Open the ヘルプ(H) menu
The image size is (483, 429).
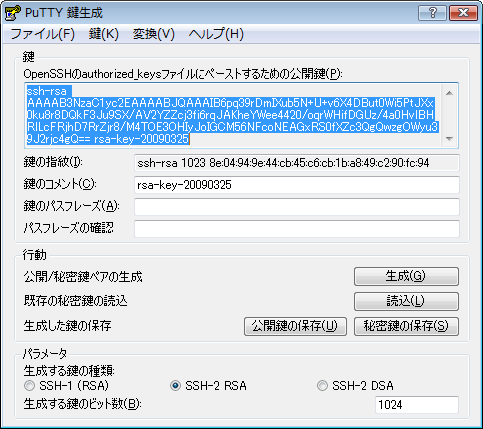click(216, 34)
